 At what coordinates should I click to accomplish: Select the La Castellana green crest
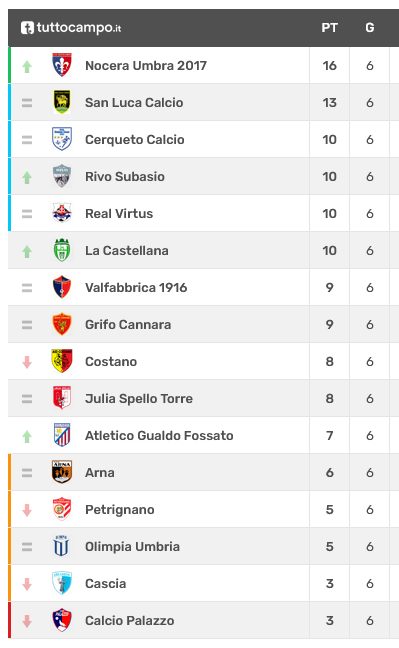62,250
